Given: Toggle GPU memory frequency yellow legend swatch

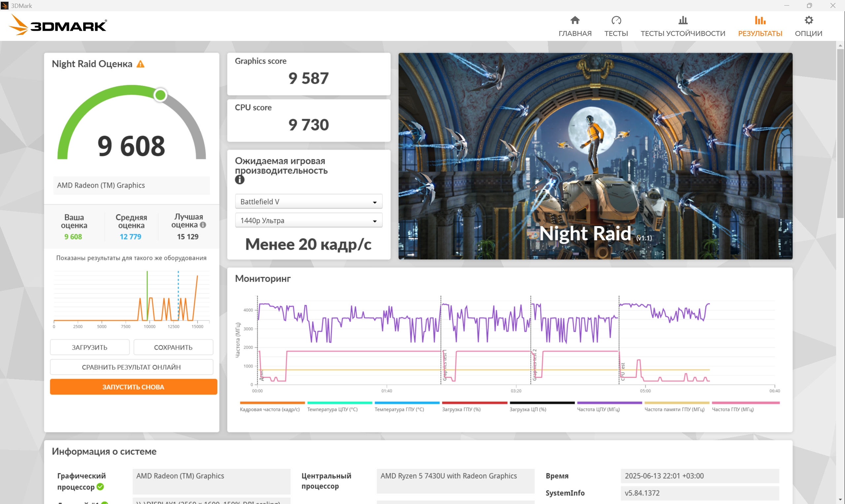Looking at the screenshot, I should coord(676,403).
